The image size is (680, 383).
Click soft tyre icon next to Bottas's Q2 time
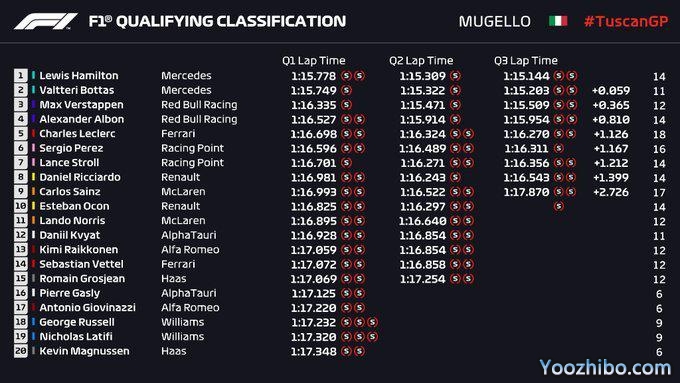tap(455, 90)
